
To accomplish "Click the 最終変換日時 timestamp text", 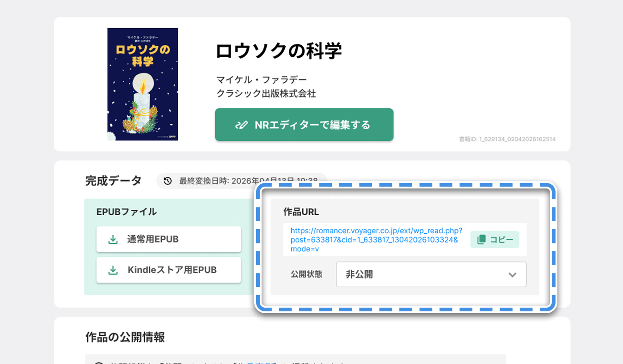I will 249,181.
